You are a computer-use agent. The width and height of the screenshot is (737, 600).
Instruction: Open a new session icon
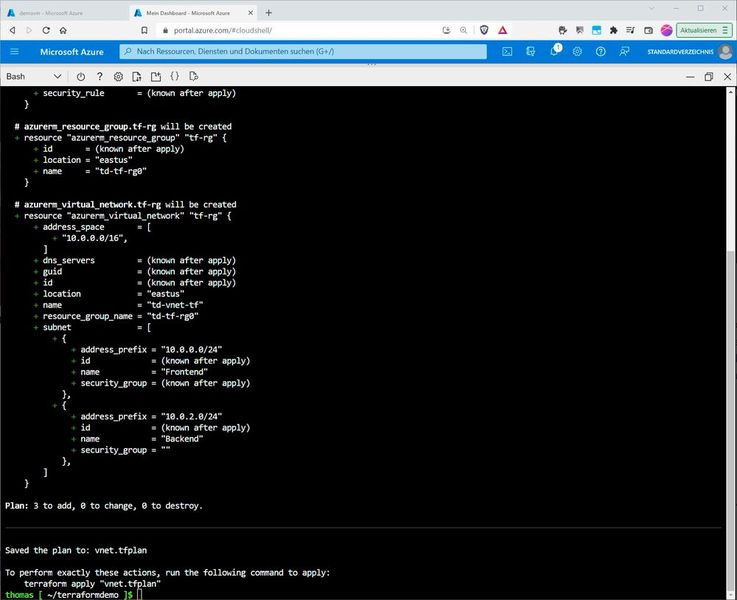156,77
